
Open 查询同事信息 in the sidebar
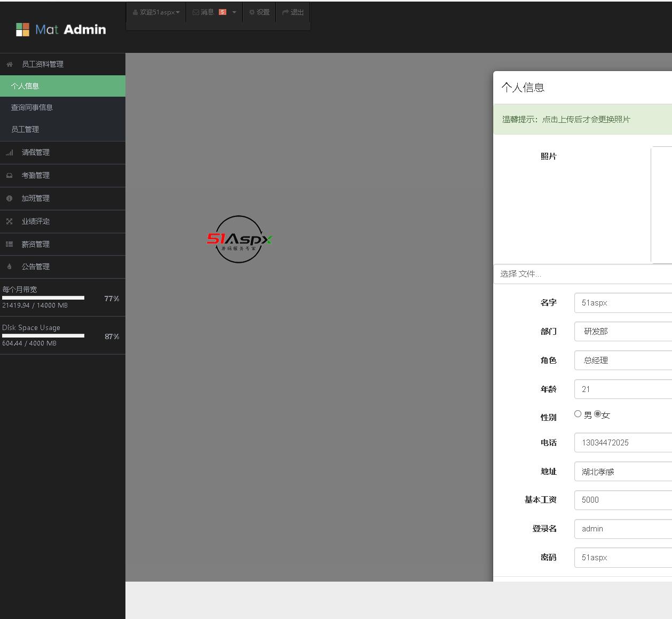[x=62, y=107]
